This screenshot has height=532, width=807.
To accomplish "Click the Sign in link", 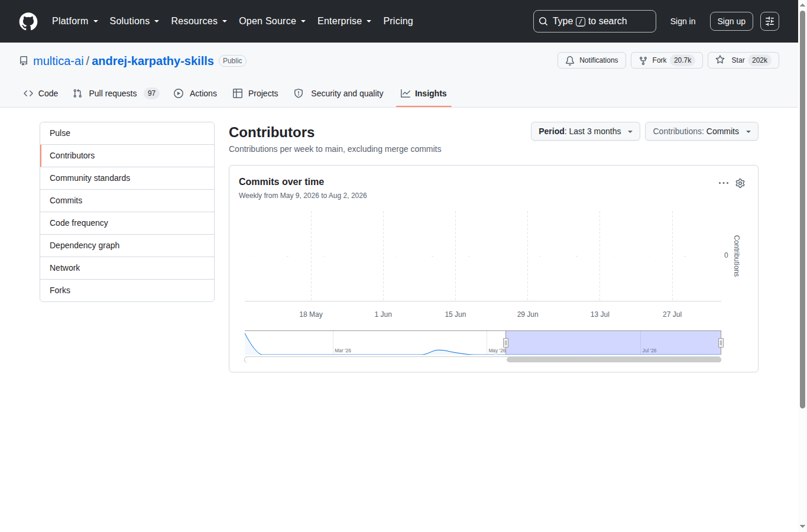I will point(683,21).
